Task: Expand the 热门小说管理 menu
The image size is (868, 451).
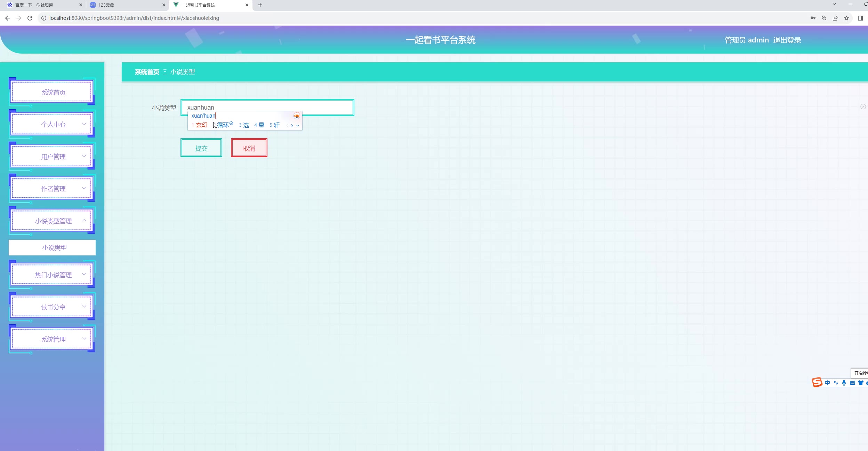Action: (x=52, y=275)
